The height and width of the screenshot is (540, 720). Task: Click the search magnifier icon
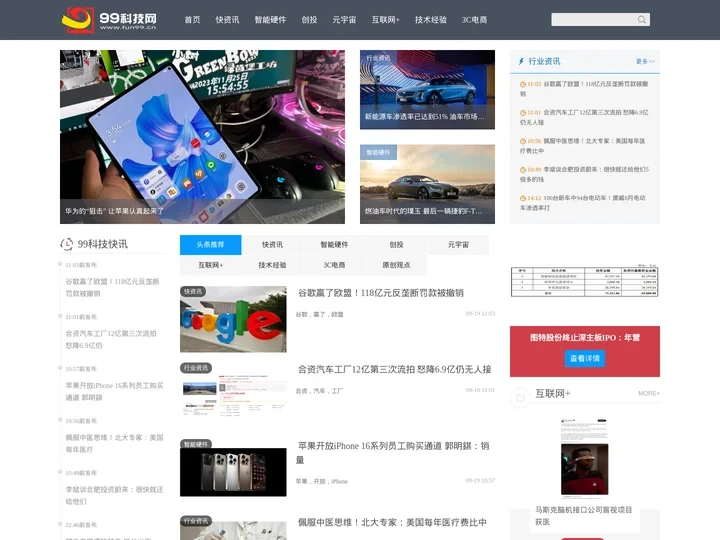click(642, 19)
